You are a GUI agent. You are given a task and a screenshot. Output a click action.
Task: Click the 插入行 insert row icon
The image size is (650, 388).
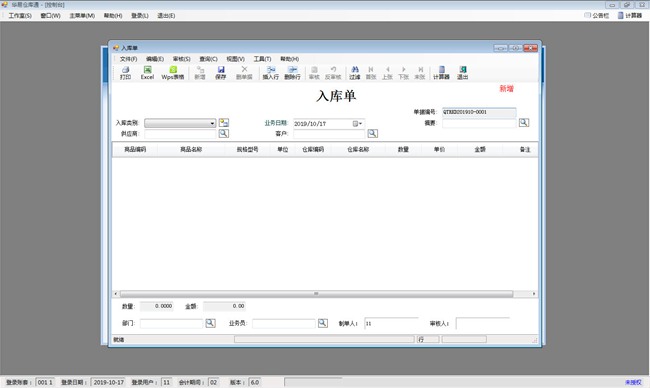271,73
